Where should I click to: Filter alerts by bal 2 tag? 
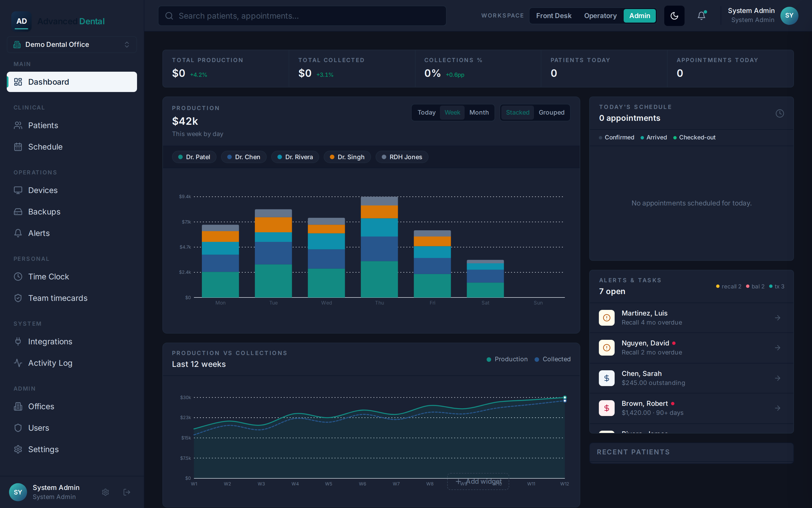pos(755,286)
